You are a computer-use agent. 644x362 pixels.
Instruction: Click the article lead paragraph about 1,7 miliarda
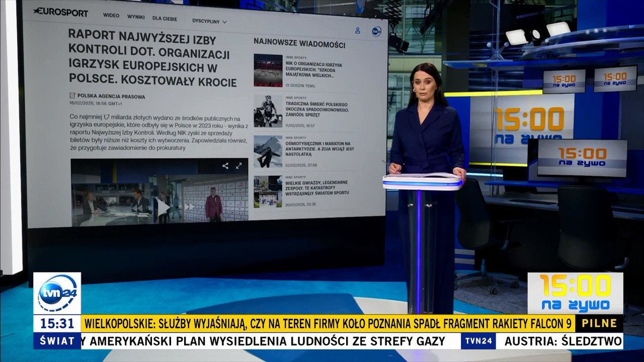(158, 133)
